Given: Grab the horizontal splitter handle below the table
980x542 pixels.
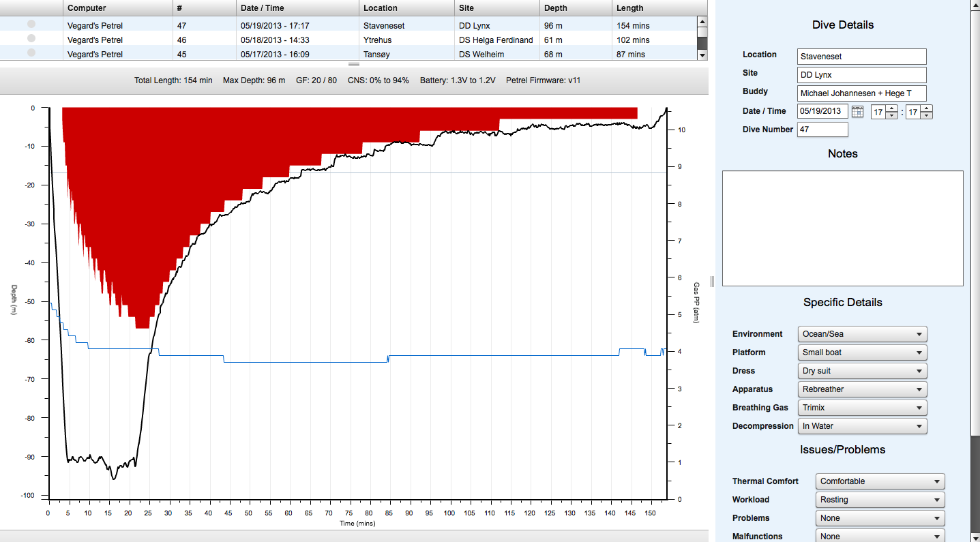Looking at the screenshot, I should [353, 64].
